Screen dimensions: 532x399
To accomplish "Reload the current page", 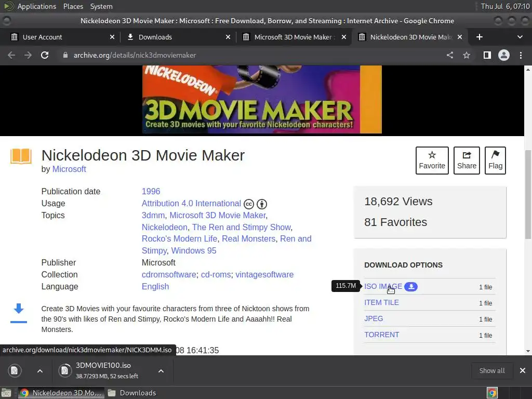I will [x=45, y=55].
